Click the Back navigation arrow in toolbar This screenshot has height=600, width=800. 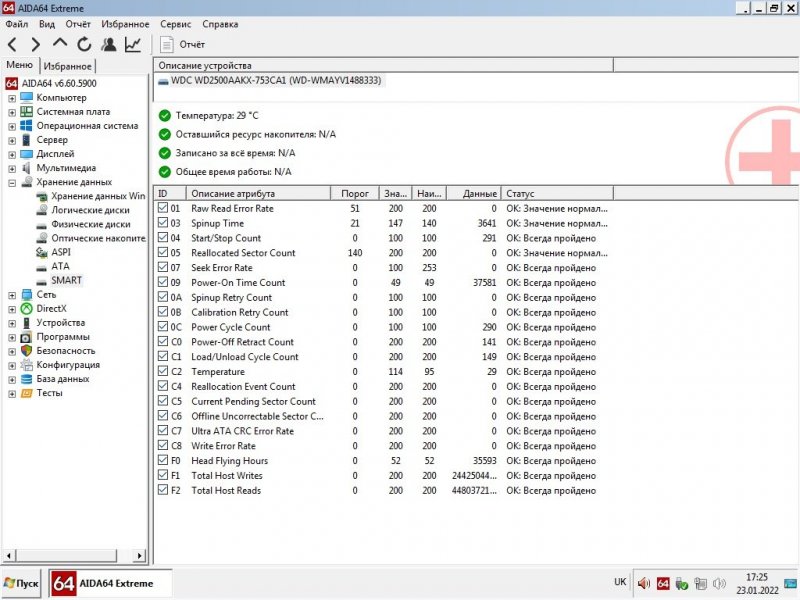tap(13, 44)
